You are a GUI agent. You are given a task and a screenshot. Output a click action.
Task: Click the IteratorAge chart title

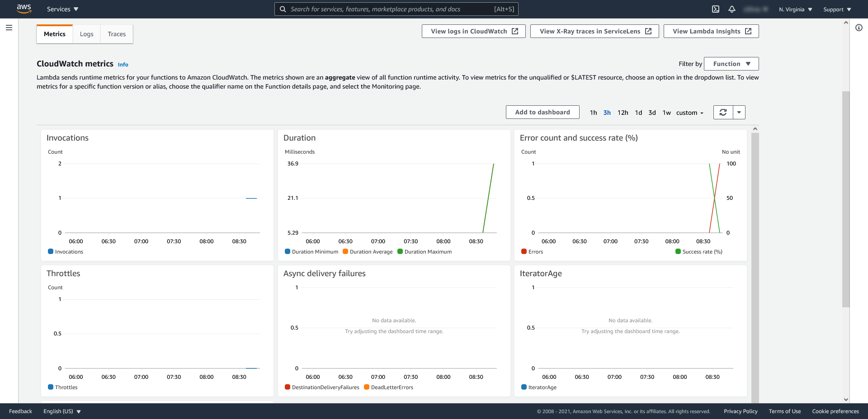tap(541, 273)
